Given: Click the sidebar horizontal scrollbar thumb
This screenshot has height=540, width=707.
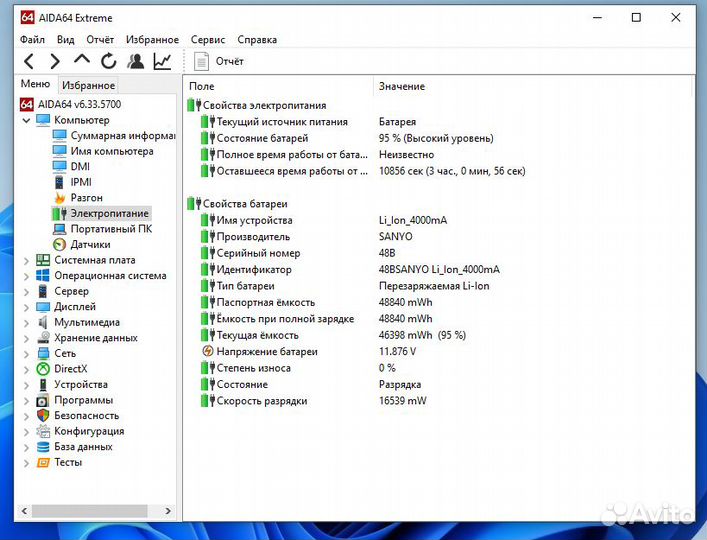Looking at the screenshot, I should [89, 511].
